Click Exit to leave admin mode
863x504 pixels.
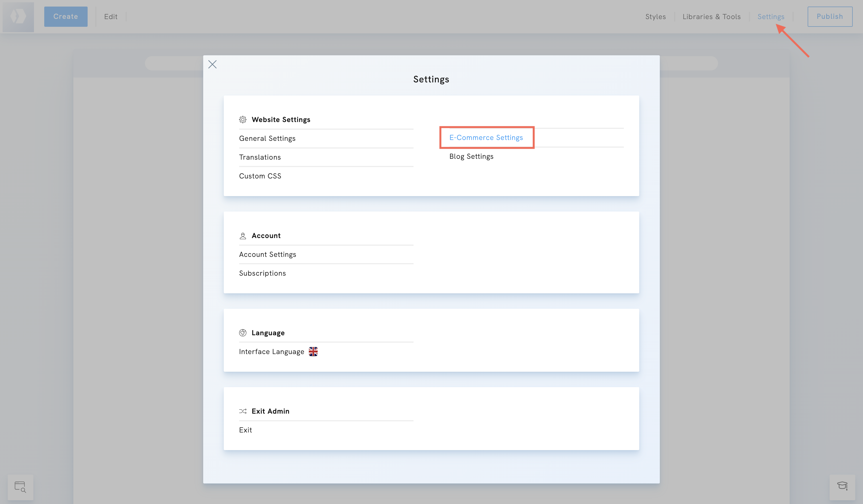[x=245, y=430]
